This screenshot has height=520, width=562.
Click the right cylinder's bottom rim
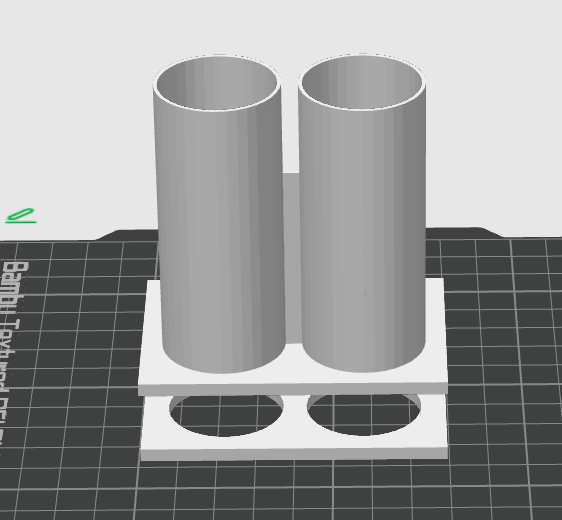pos(364,366)
